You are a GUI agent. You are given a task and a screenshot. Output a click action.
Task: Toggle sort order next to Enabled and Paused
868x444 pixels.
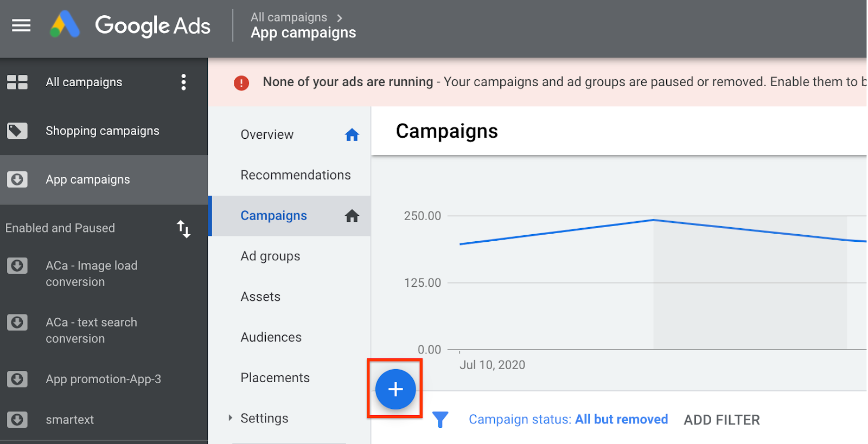pyautogui.click(x=183, y=229)
